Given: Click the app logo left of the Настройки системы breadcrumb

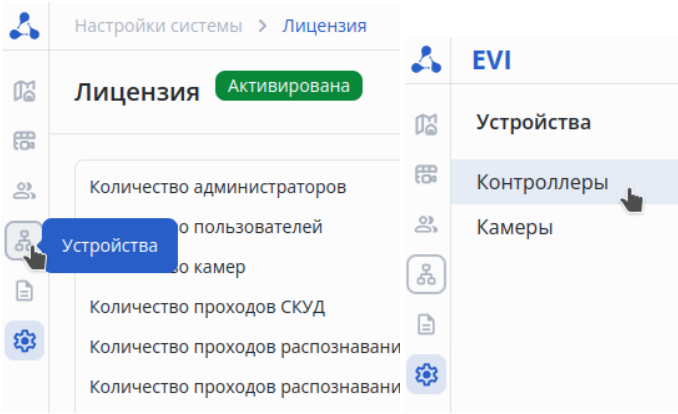Looking at the screenshot, I should point(24,26).
